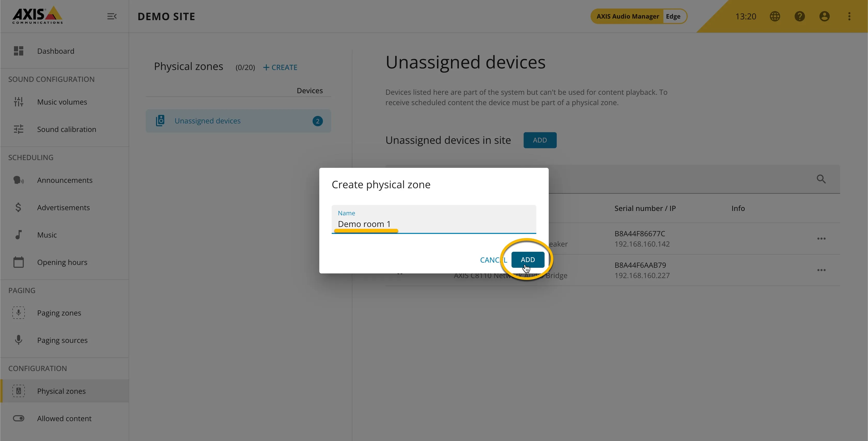Open more options for device B8A44F86677C
This screenshot has height=441, width=868.
tap(822, 239)
